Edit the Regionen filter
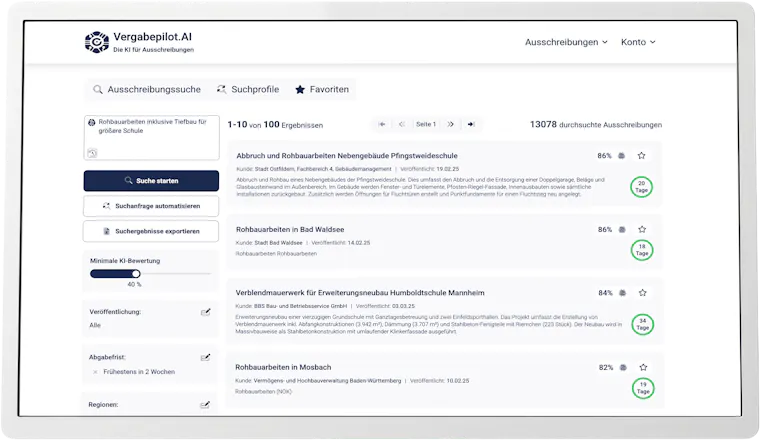Screen dimensions: 760x440 (x=205, y=405)
